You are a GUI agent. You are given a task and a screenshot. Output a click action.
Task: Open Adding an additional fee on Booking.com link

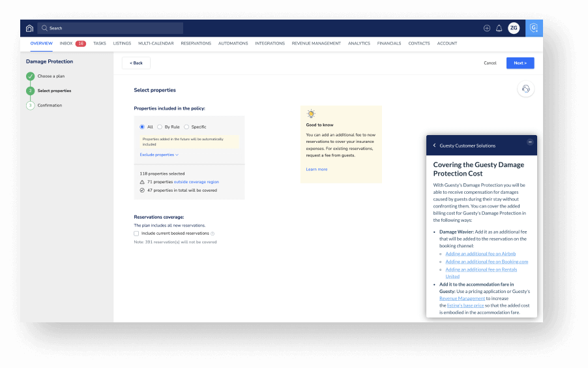coord(487,262)
